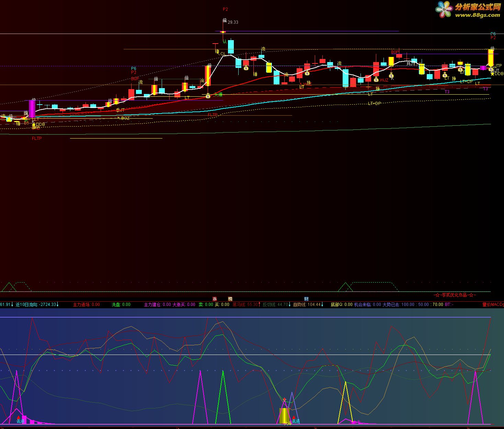Click the 趋势线 104.44 indicator value
504x429 pixels.
[308, 305]
